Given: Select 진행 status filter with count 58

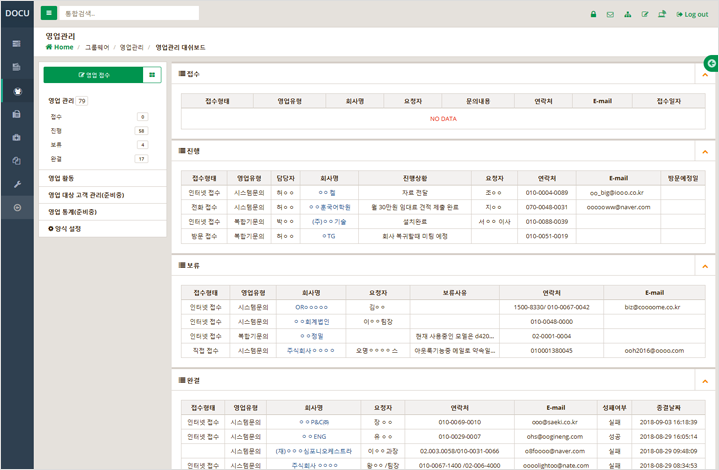Looking at the screenshot, I should (57, 131).
